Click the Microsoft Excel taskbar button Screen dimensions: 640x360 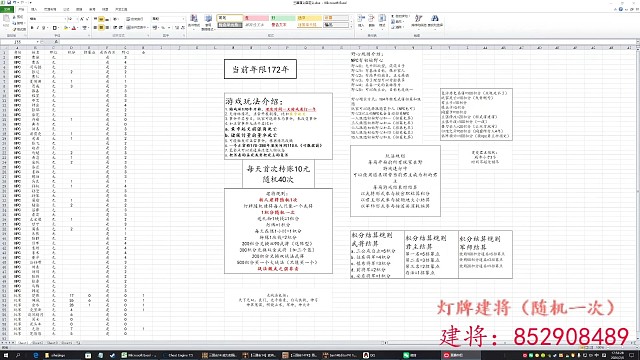[139, 356]
